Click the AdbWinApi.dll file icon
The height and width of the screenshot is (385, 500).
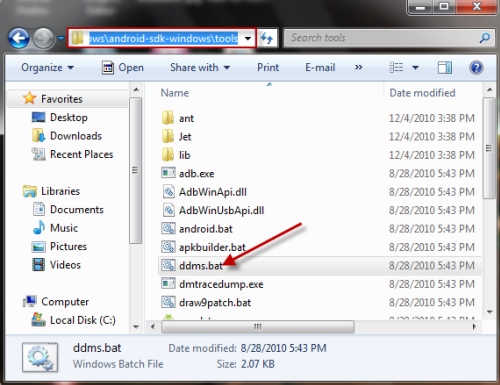(169, 191)
